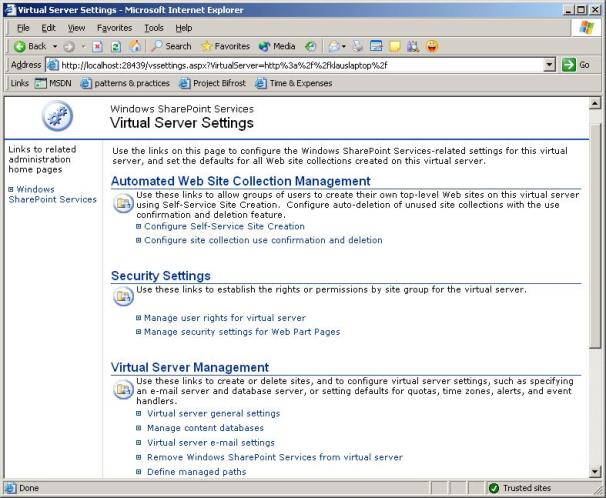Screen dimensions: 606x498
Task: Click the Security Settings section icon
Action: pos(123,296)
